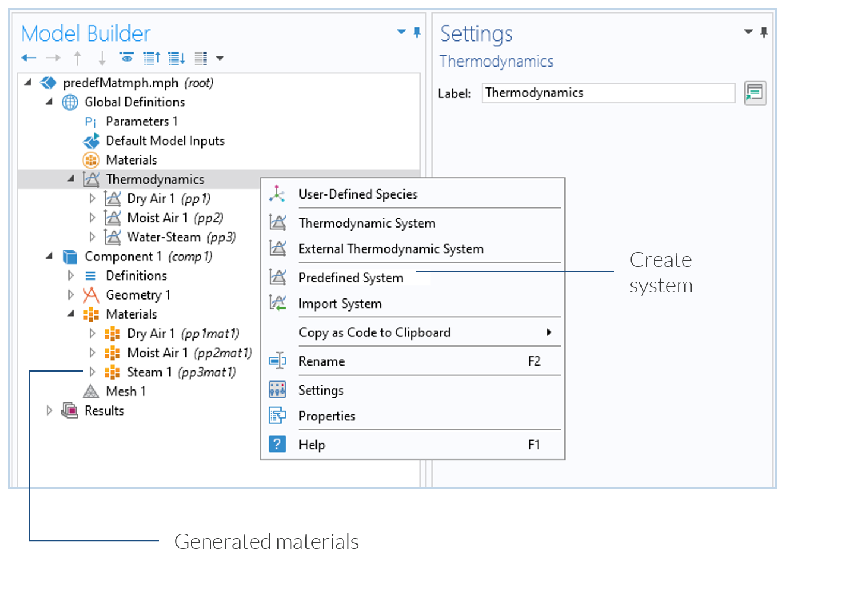
Task: Pin the Settings panel
Action: (x=764, y=32)
